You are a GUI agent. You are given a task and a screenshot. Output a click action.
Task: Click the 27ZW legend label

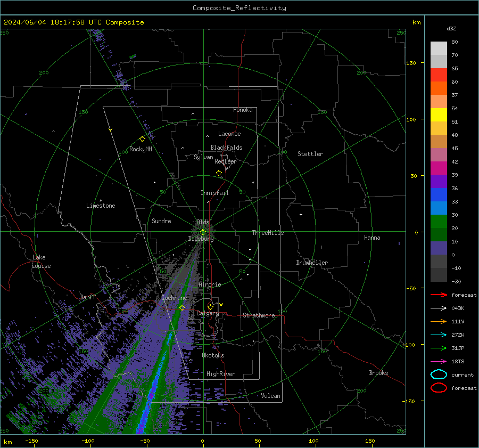point(458,335)
